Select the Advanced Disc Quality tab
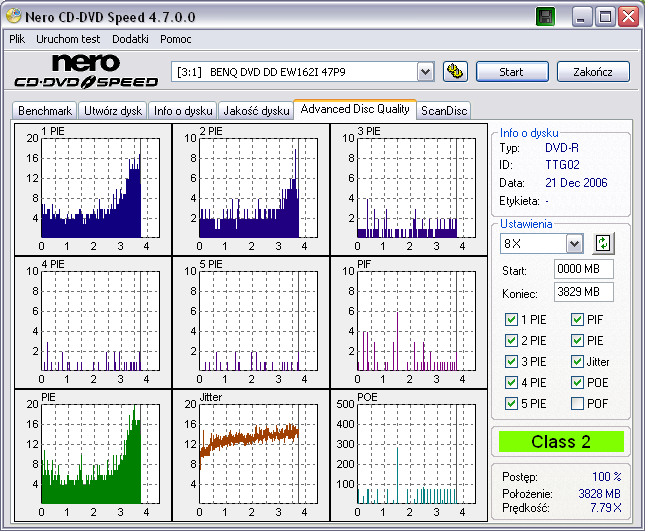This screenshot has width=645, height=531. coord(355,109)
